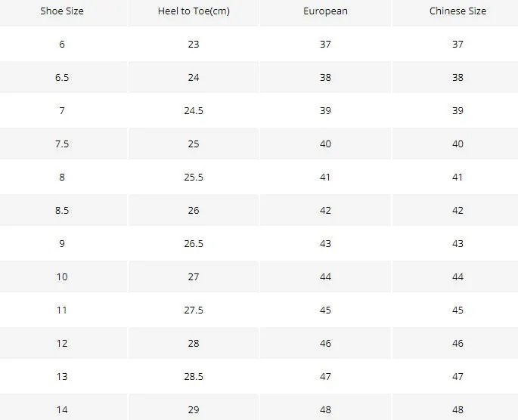Click heel to toe value 29
Screen dimensions: 518x420
(194, 410)
